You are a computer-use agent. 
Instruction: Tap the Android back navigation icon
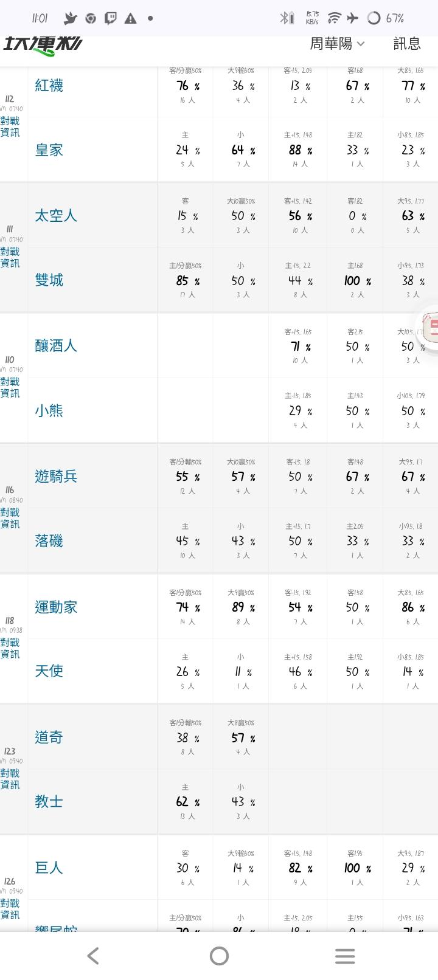pyautogui.click(x=93, y=956)
